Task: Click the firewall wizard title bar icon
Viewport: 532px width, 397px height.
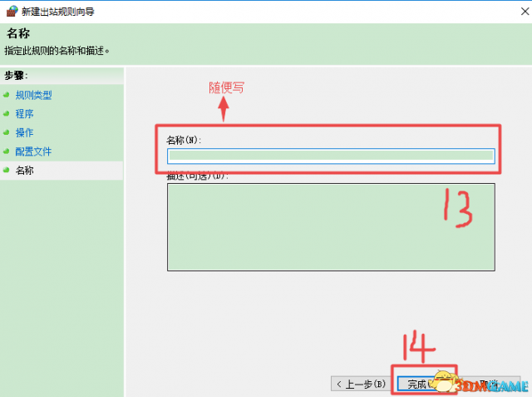Action: click(12, 11)
